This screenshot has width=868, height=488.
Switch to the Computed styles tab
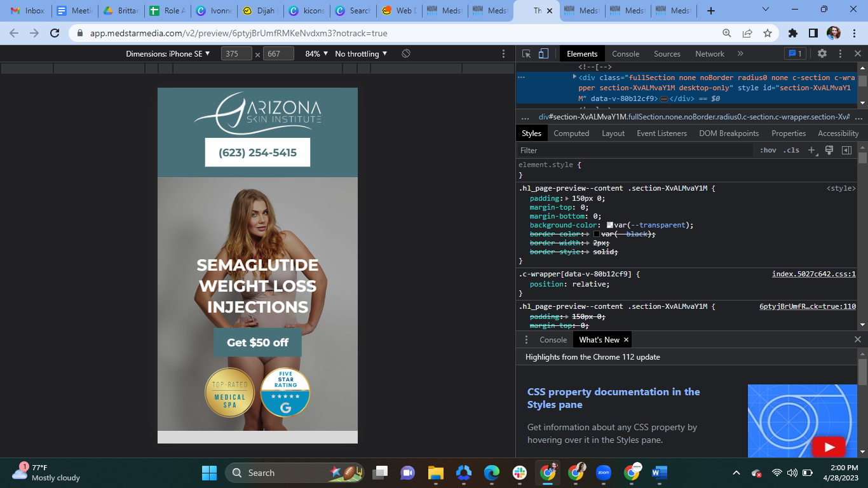tap(571, 133)
